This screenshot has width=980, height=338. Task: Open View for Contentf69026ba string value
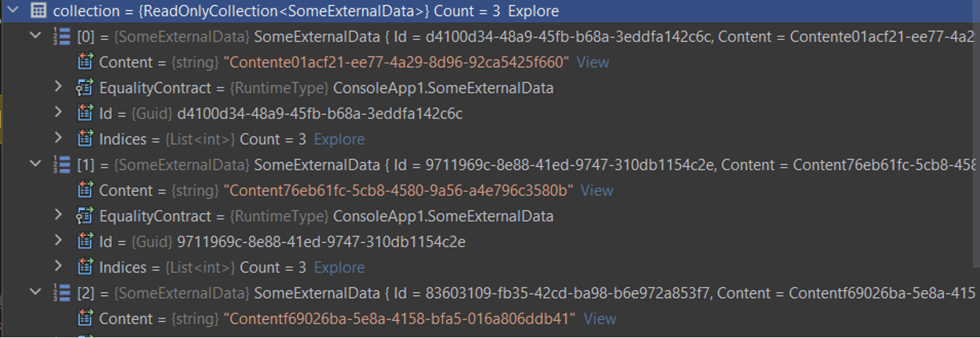tap(599, 319)
